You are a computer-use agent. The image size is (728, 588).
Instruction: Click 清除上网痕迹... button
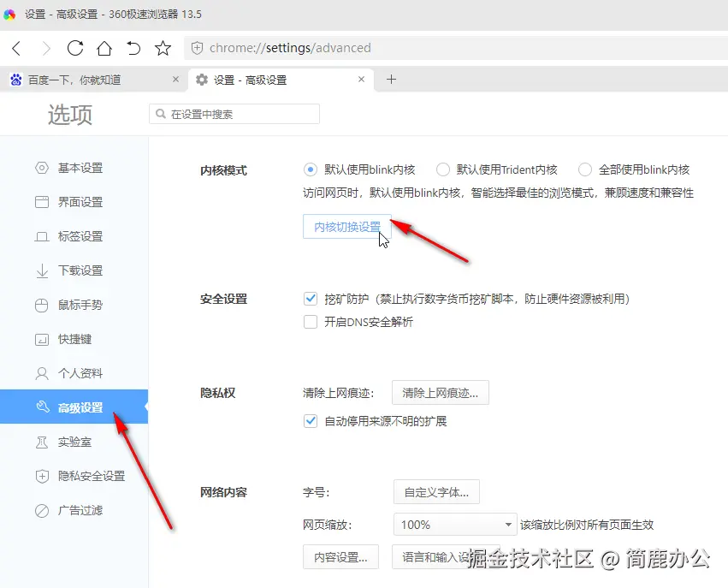(x=441, y=393)
